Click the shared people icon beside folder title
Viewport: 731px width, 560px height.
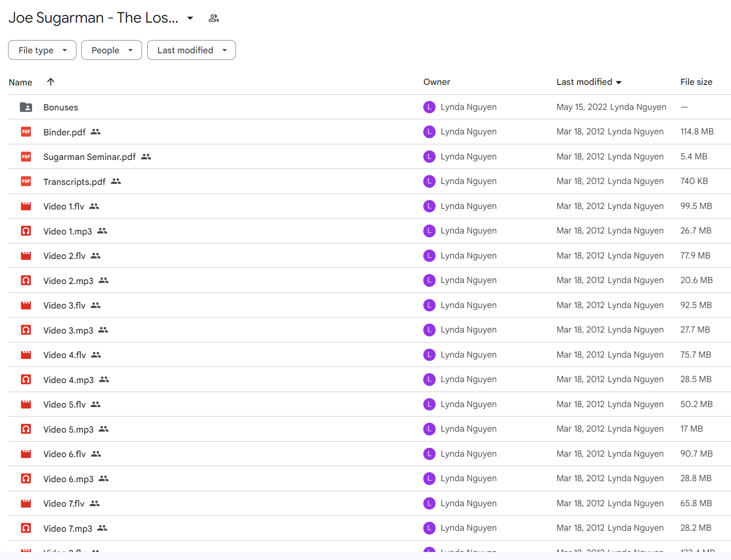(x=214, y=18)
